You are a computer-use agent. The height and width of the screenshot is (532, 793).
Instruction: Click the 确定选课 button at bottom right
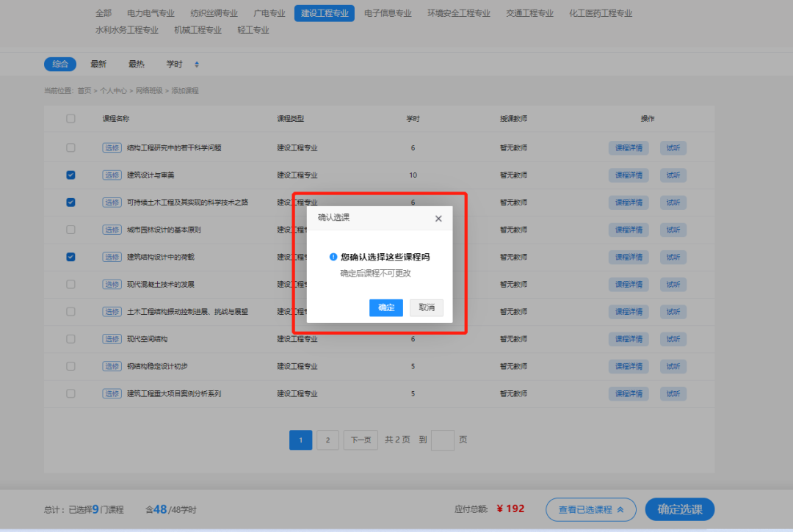(x=679, y=509)
